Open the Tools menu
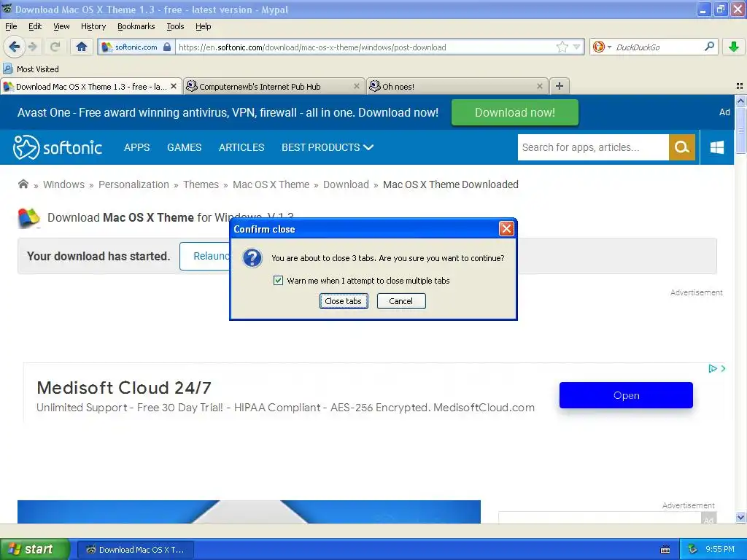Image resolution: width=747 pixels, height=560 pixels. tap(175, 26)
